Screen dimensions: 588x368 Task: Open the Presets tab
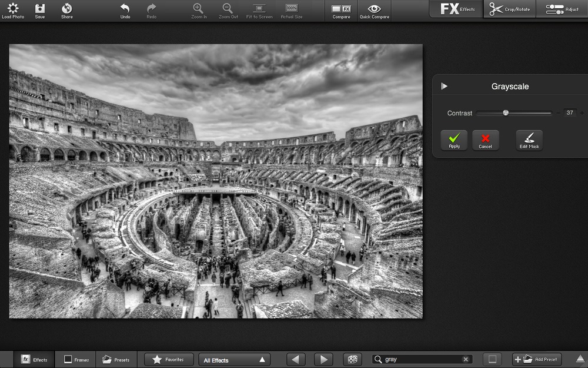tap(116, 359)
